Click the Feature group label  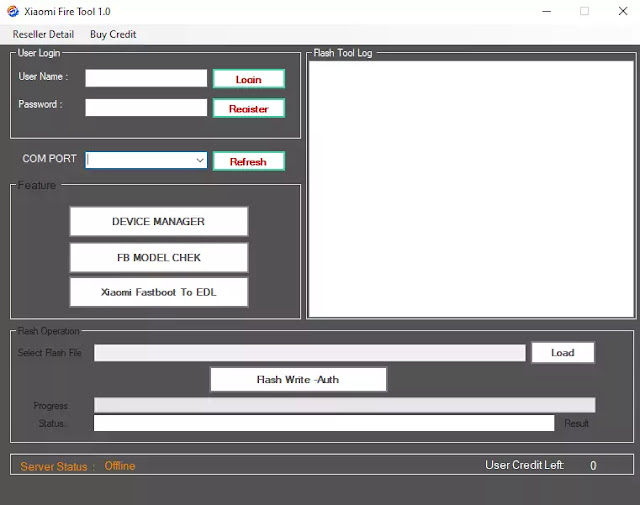(x=37, y=185)
